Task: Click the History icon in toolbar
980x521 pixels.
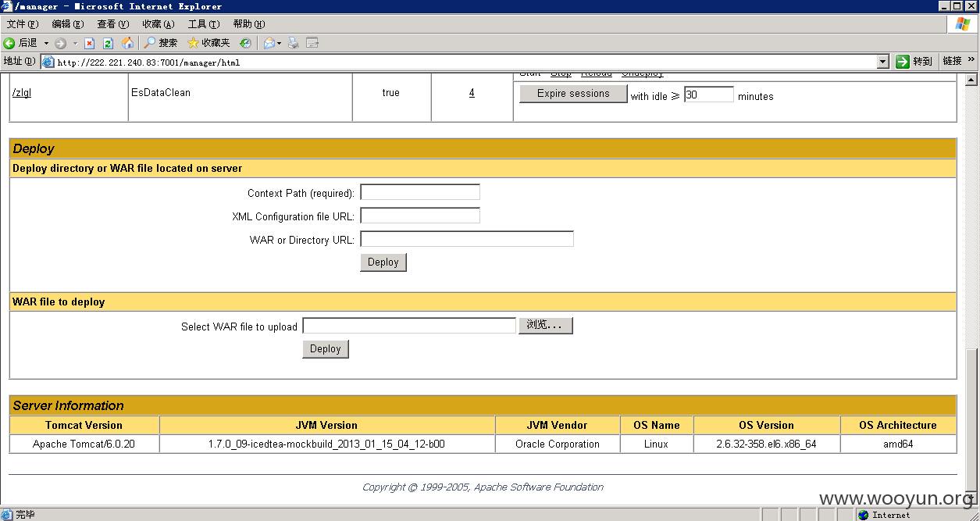Action: pos(245,43)
